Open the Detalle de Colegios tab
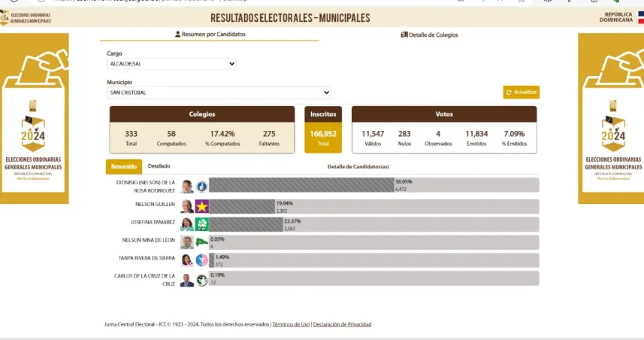This screenshot has width=644, height=340. (x=429, y=35)
